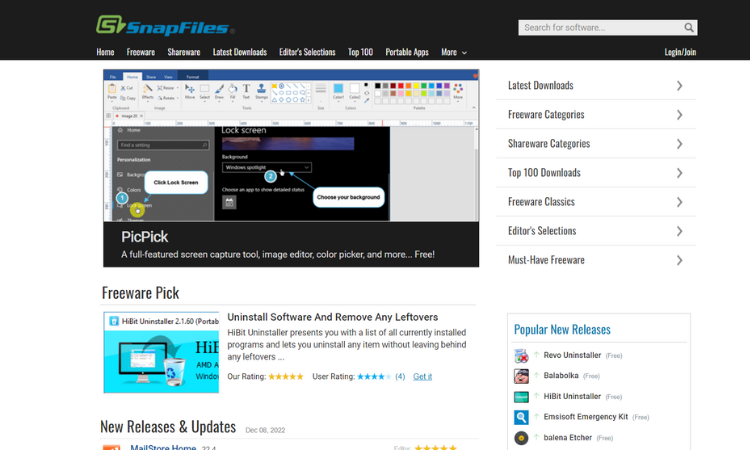Open the Shareware menu item
750x450 pixels.
[x=184, y=52]
